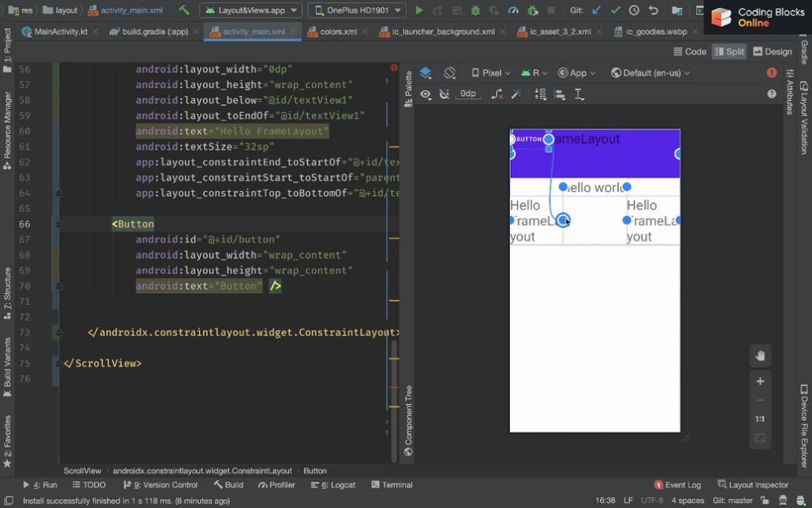Image resolution: width=812 pixels, height=508 pixels.
Task: Close the colors.xml tab
Action: [x=365, y=33]
